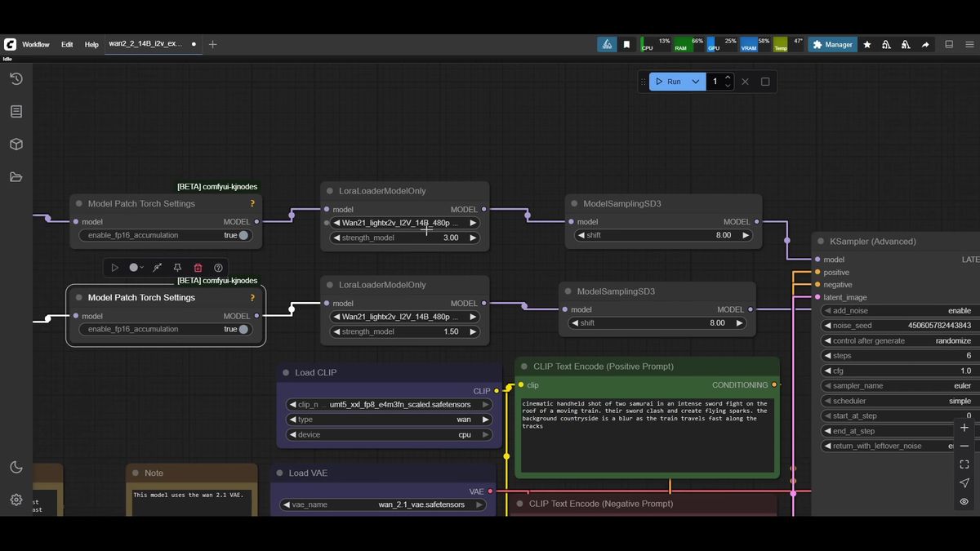Click the Run button
This screenshot has height=551, width=980.
coord(668,82)
